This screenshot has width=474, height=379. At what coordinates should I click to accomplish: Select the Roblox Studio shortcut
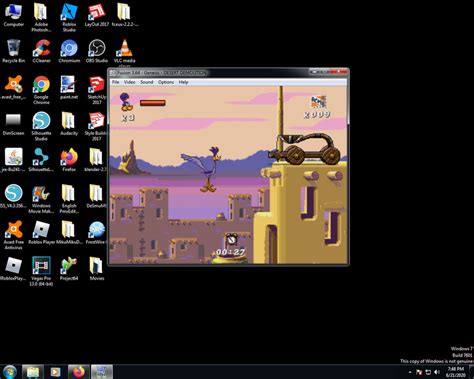tap(69, 17)
